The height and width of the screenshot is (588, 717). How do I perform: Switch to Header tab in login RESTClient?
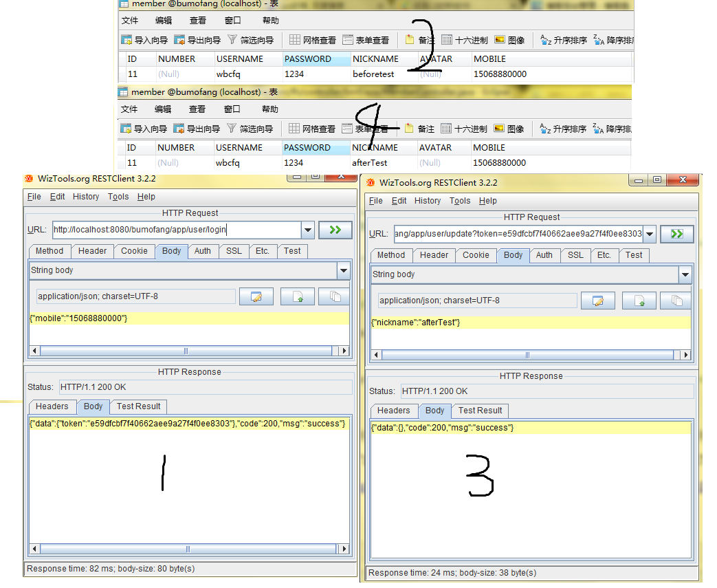pos(92,251)
